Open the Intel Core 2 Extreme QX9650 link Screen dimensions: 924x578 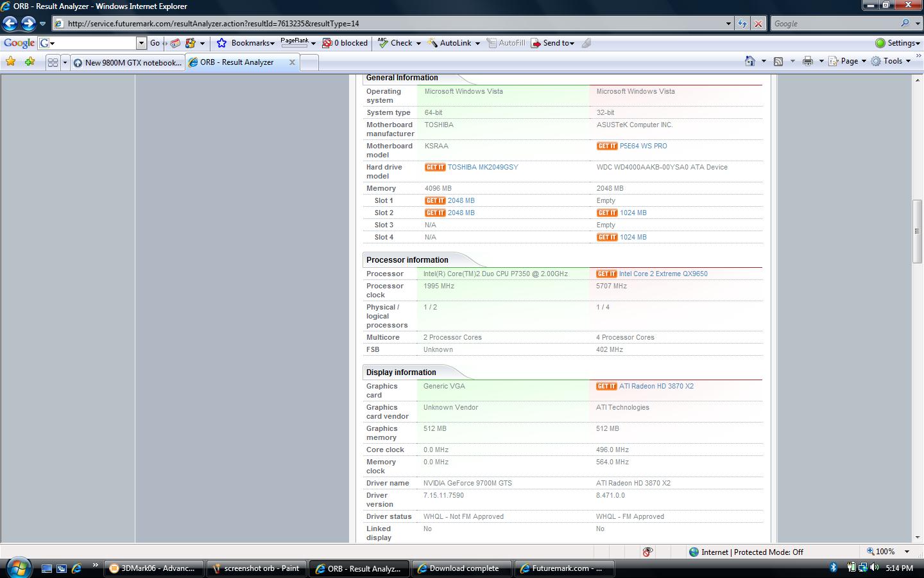pos(663,274)
